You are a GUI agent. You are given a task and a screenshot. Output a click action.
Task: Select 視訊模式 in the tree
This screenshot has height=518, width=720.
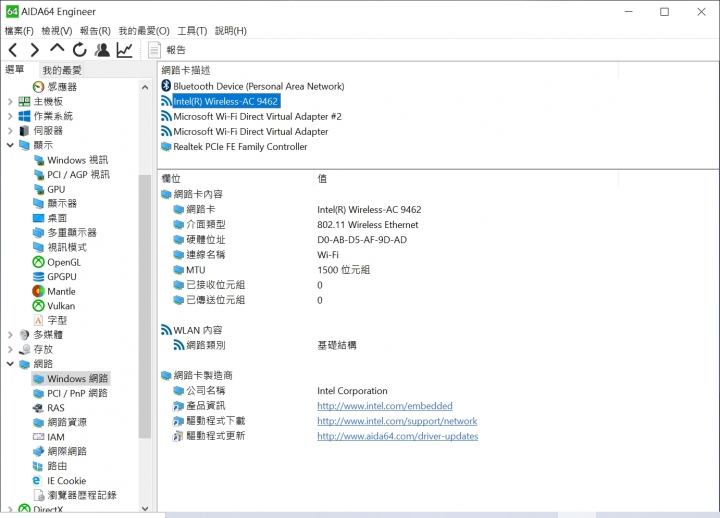pyautogui.click(x=60, y=248)
